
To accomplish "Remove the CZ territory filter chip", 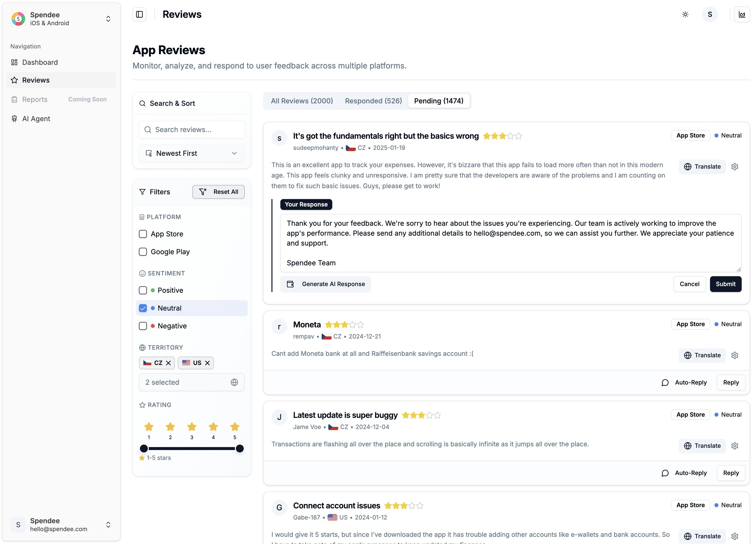I will point(168,363).
